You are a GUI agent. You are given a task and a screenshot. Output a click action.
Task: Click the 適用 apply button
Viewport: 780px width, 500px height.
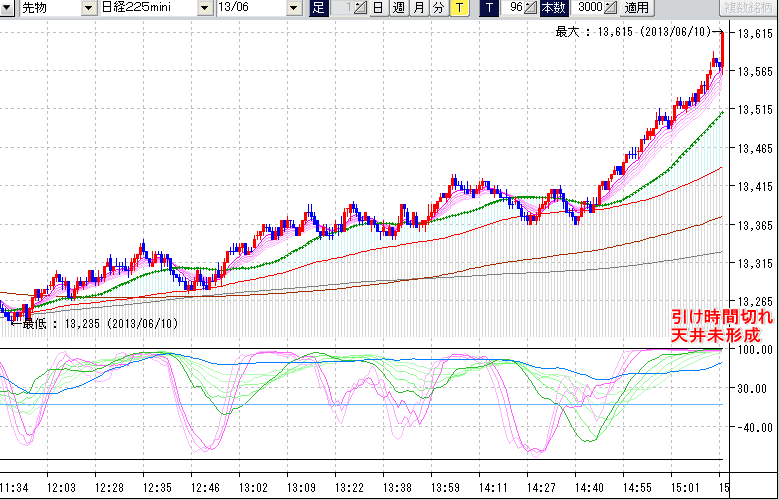[636, 8]
